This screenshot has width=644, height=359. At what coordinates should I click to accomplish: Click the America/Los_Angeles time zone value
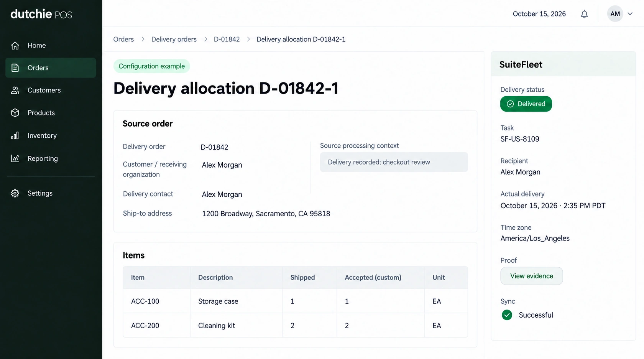click(x=535, y=238)
